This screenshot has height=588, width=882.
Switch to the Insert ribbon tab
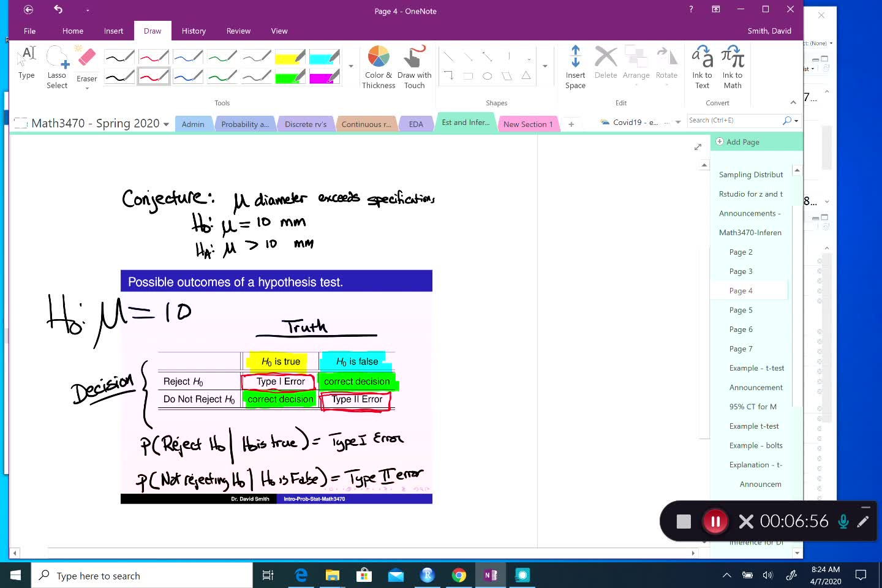(x=113, y=31)
